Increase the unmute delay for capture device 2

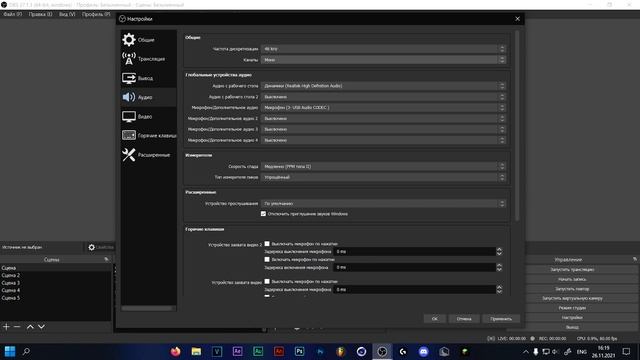point(499,265)
